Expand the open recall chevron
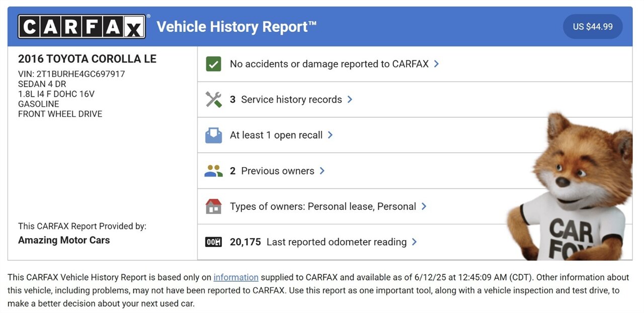Viewport: 644px width, 313px height. click(331, 135)
